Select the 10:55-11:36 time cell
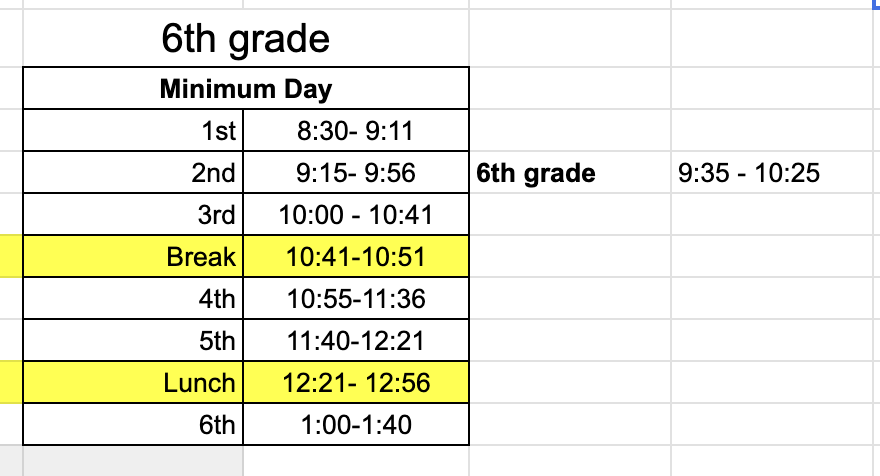 [356, 299]
